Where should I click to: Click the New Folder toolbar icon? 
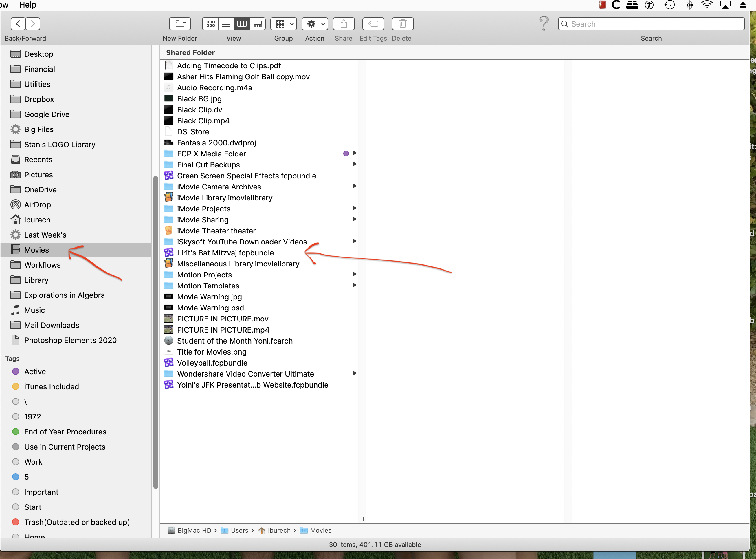coord(180,24)
